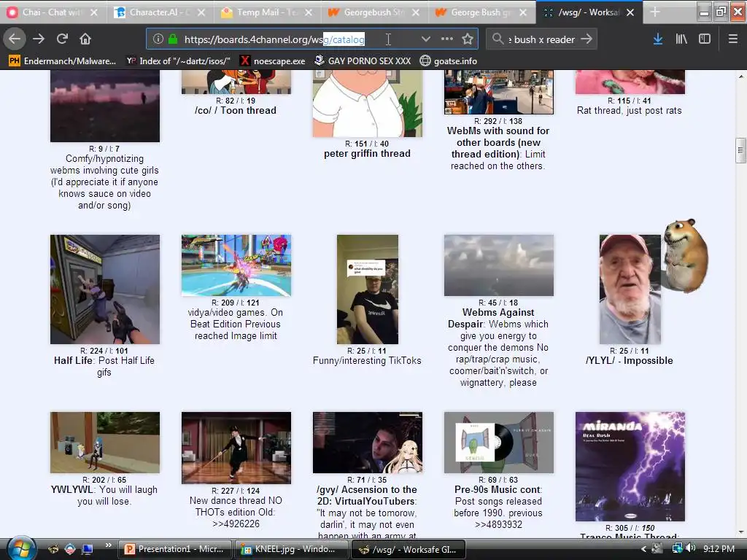Switch to the George Bush Wattpad tab
The width and height of the screenshot is (747, 560).
pos(481,12)
